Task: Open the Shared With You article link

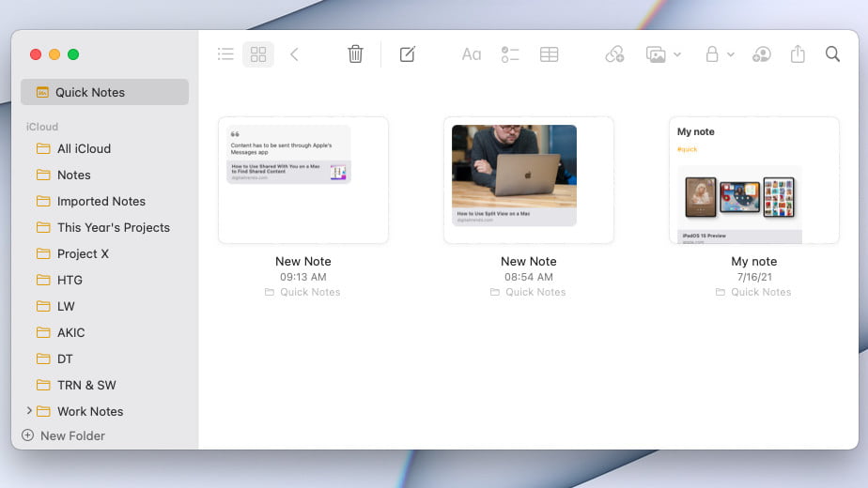Action: (x=288, y=172)
